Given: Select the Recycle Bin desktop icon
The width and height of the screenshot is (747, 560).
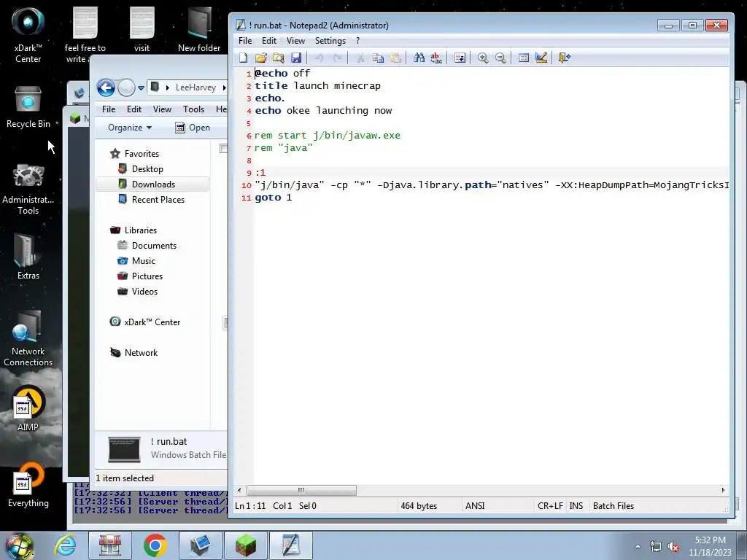Looking at the screenshot, I should tap(28, 108).
